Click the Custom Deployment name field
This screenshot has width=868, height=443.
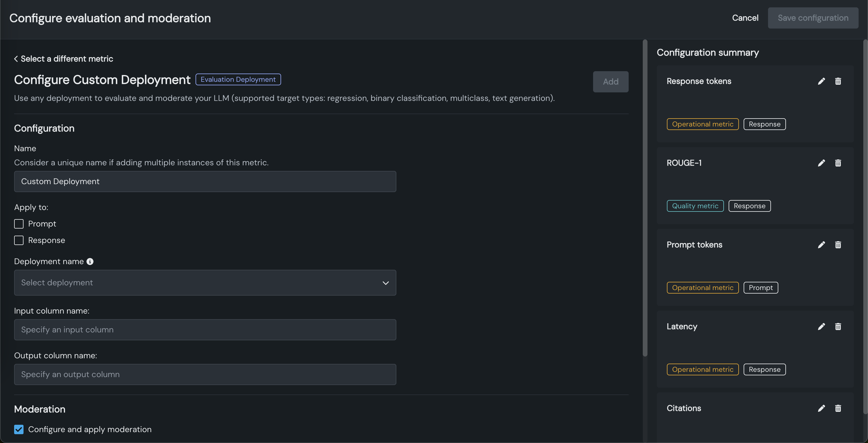coord(205,181)
